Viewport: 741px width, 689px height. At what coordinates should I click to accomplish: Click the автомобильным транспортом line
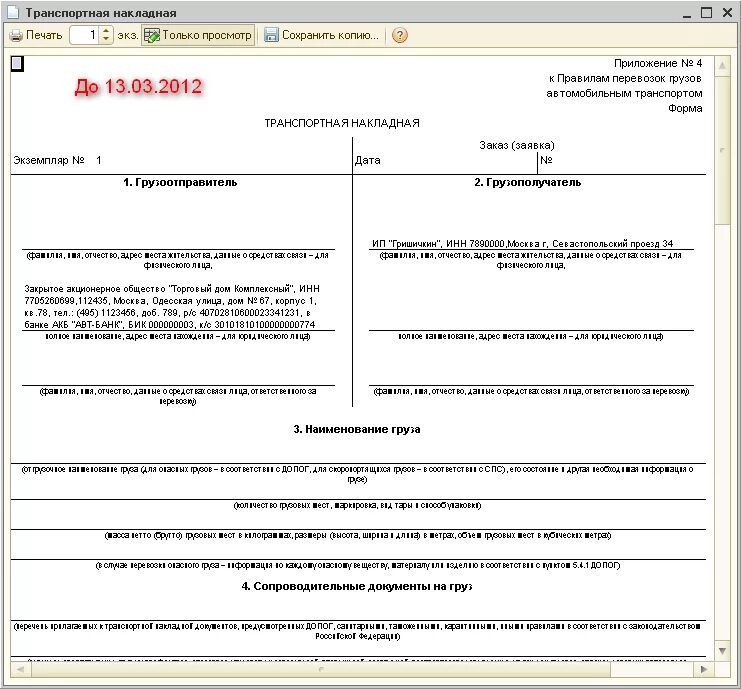pyautogui.click(x=624, y=94)
